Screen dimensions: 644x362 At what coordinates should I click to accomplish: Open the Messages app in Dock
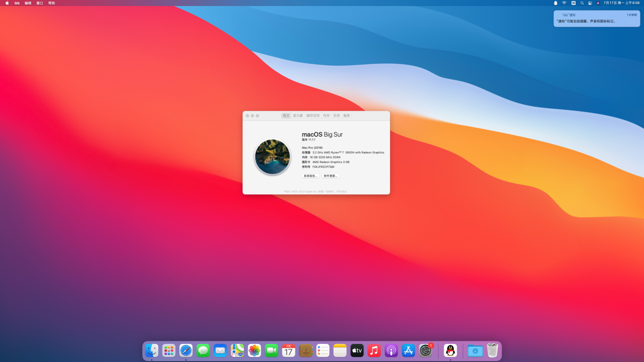click(203, 350)
